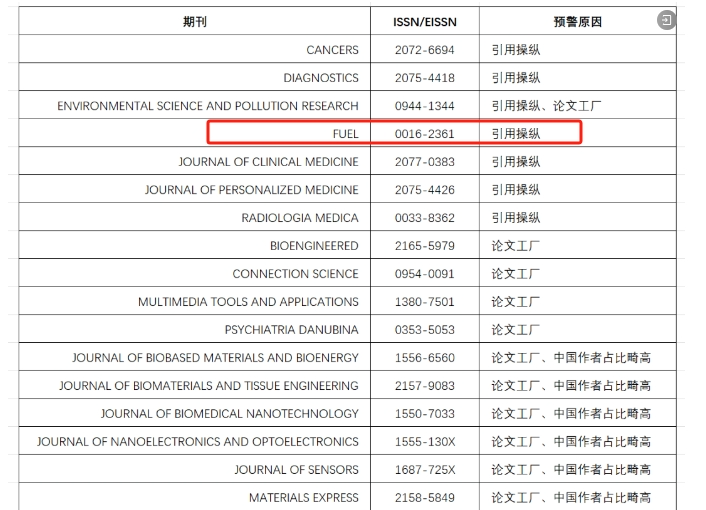Click ISSN 2075-4426 cell
This screenshot has height=510, width=706.
pyautogui.click(x=424, y=189)
